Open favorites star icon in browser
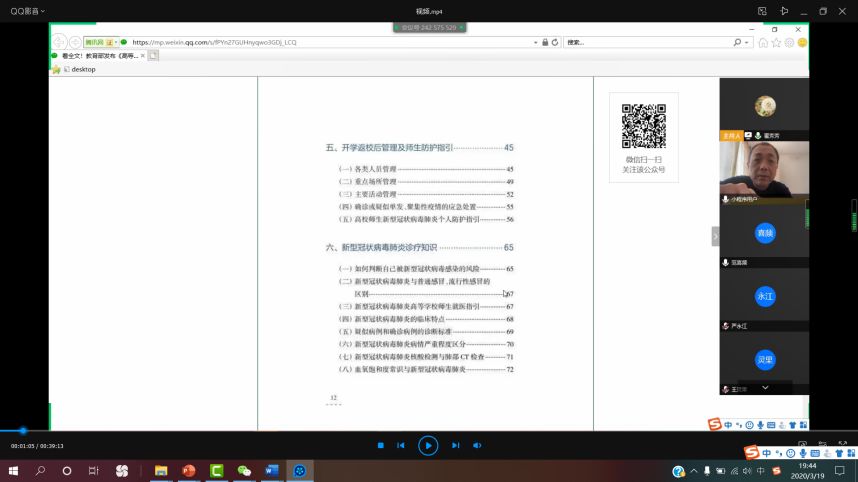Image resolution: width=858 pixels, height=482 pixels. tap(776, 43)
